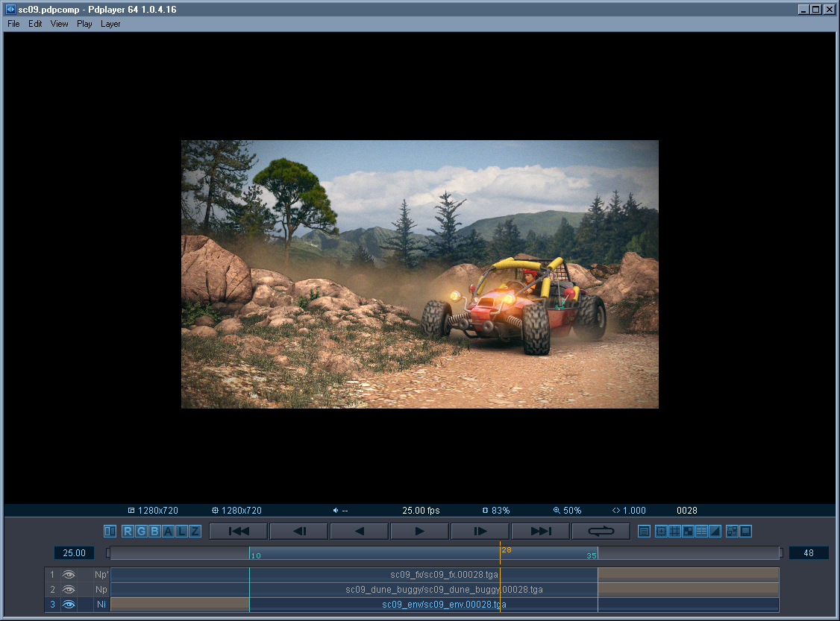Toggle loop playback mode

601,531
